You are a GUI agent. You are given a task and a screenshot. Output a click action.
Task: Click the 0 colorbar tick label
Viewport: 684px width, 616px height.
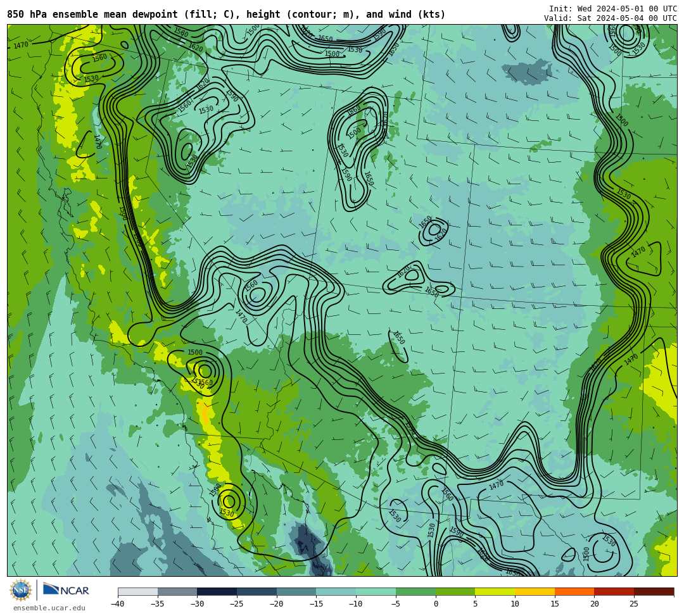pos(436,604)
